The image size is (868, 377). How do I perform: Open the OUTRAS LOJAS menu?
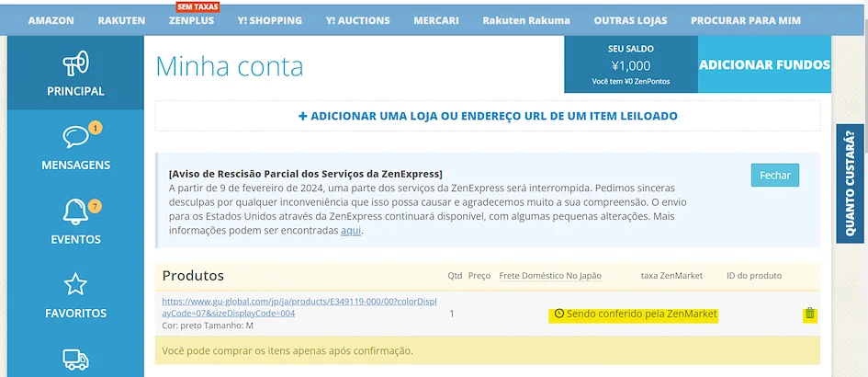coord(630,20)
